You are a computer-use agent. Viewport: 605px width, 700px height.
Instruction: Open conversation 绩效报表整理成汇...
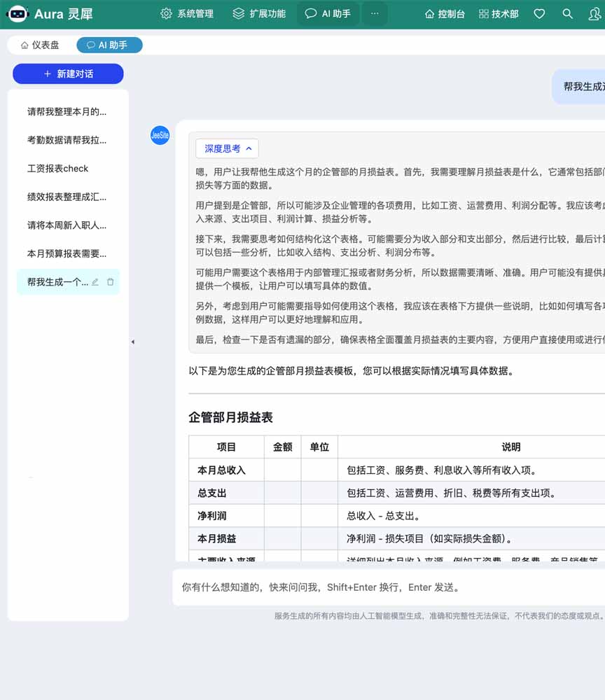pos(68,197)
